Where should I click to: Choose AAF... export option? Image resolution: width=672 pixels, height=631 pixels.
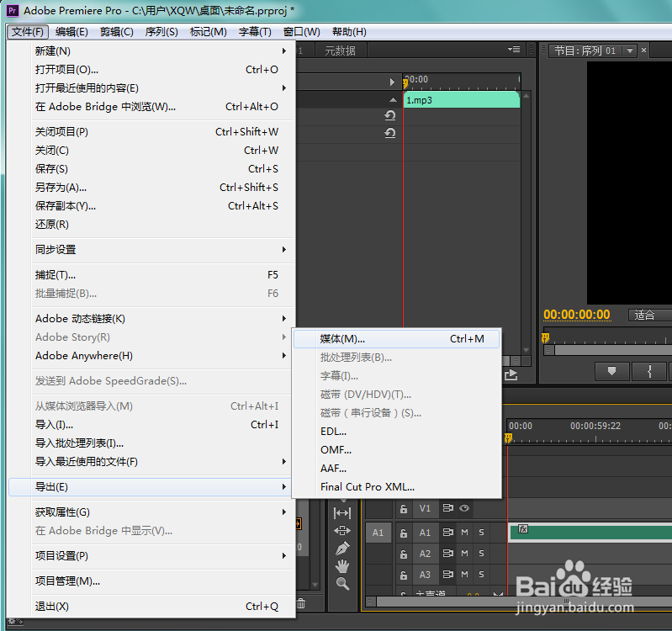(x=396, y=468)
